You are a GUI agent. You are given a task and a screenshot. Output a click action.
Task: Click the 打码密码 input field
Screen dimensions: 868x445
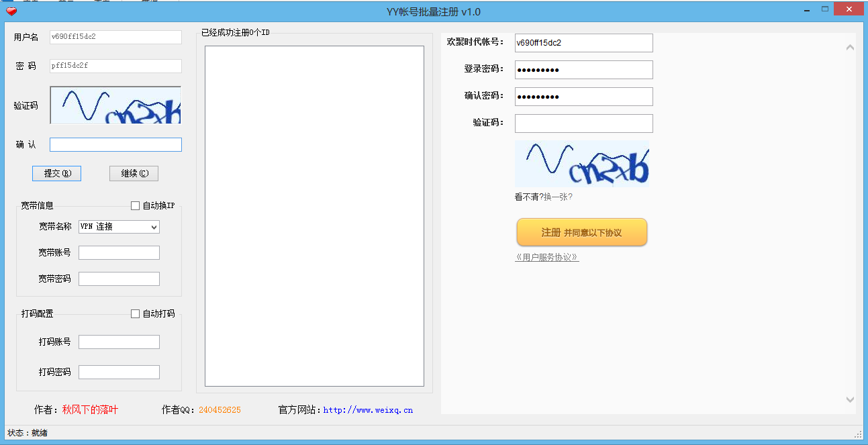click(x=119, y=372)
